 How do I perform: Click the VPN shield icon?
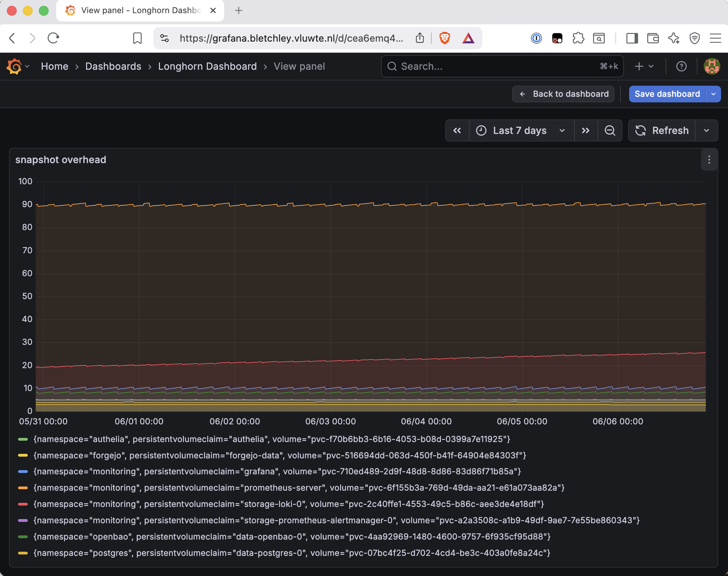coord(695,38)
